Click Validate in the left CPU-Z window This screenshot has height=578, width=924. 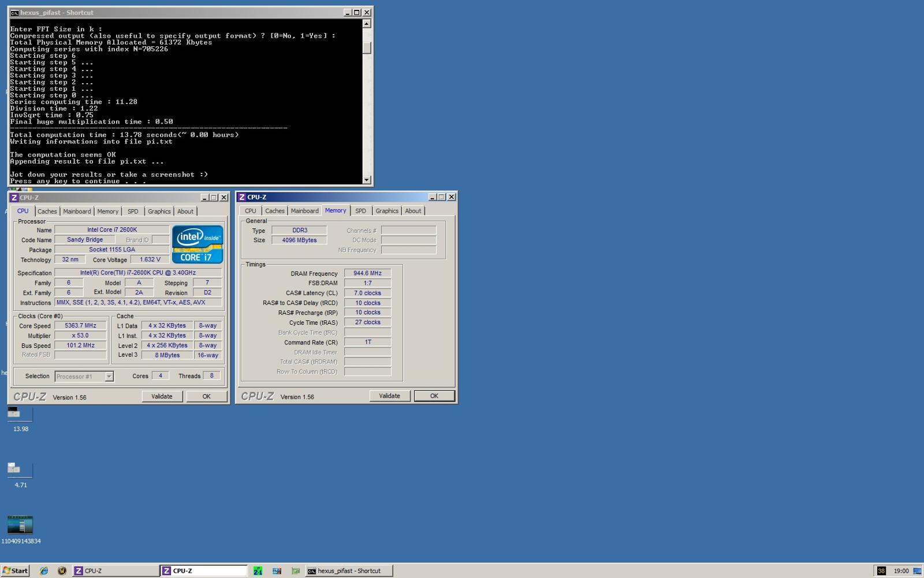pos(162,397)
